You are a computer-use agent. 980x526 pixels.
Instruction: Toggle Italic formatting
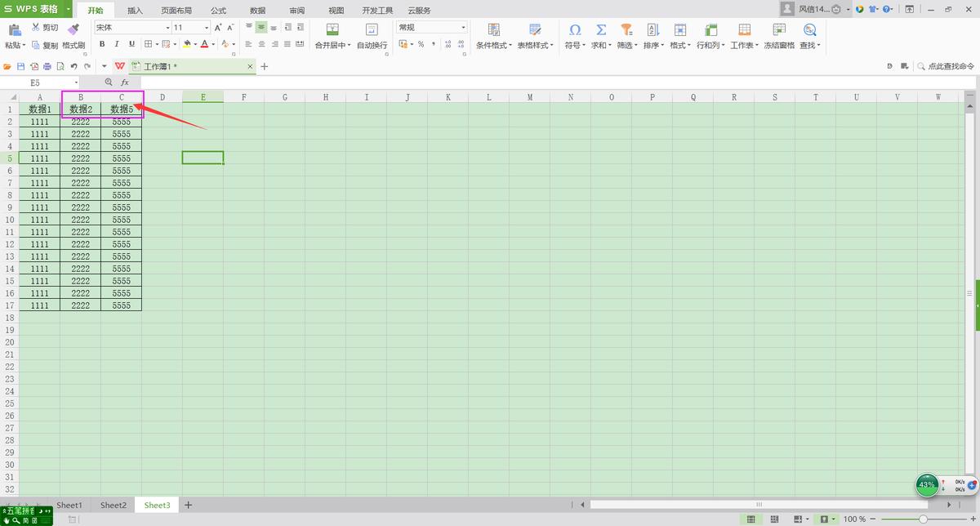point(117,44)
